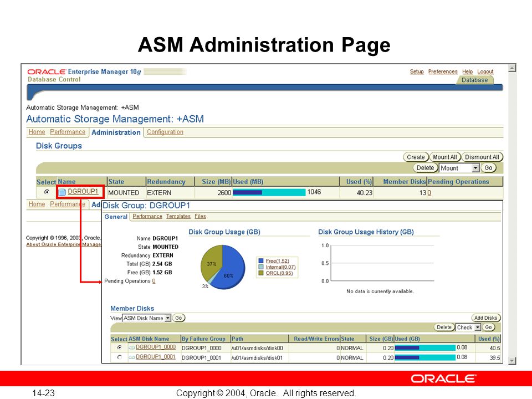Click the DGROUP1 disk group icon
The width and height of the screenshot is (532, 399).
62,192
